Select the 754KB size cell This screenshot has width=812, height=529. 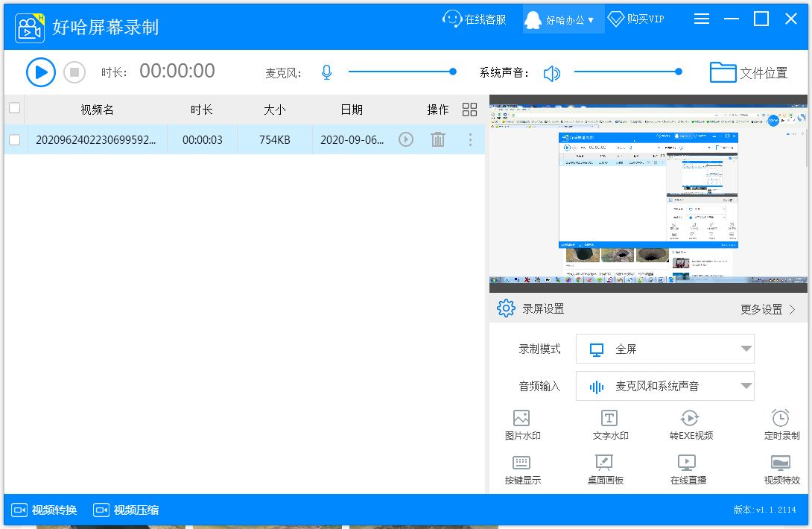(x=274, y=140)
